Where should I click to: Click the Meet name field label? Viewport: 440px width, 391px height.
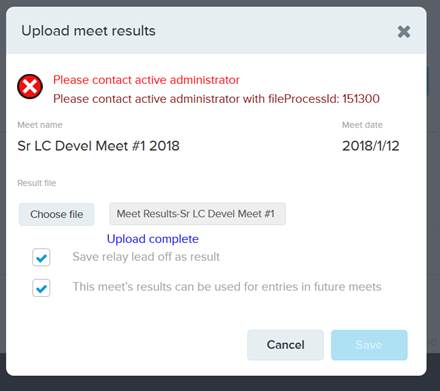tap(40, 125)
